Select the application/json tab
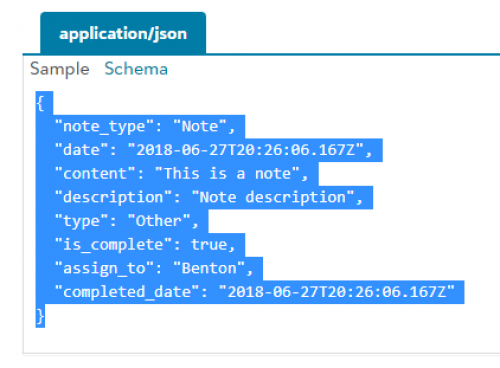 (x=123, y=33)
